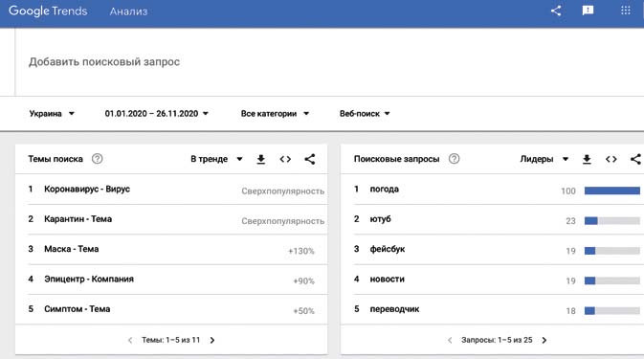
Task: Expand the Все категории dropdown
Action: click(x=275, y=114)
